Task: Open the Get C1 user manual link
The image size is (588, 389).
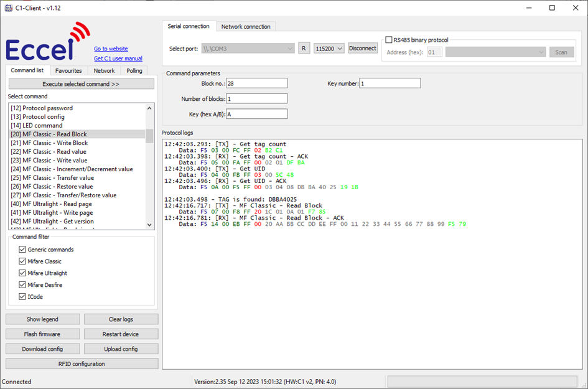Action: 118,58
